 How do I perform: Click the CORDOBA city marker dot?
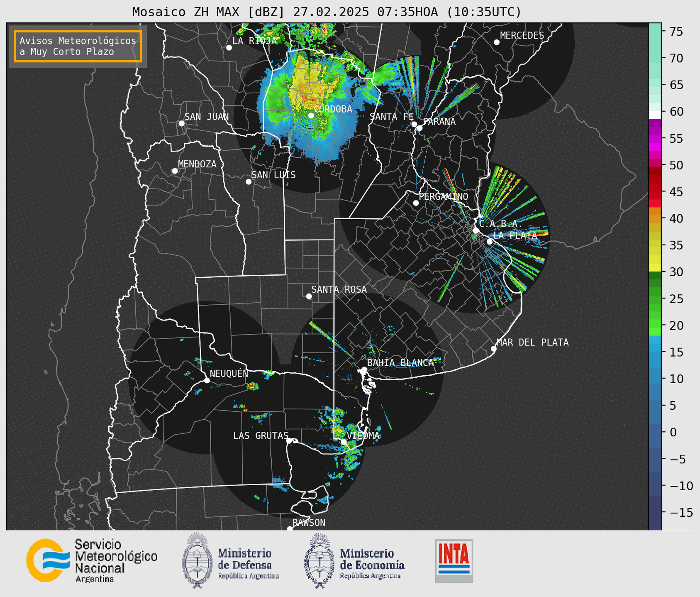coord(311,115)
